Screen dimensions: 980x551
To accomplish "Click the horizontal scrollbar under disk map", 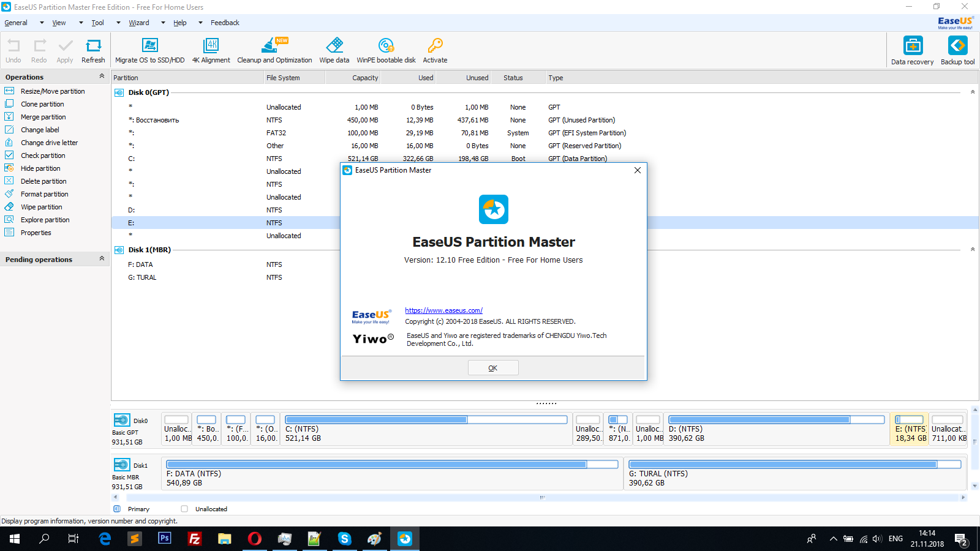I will [542, 497].
